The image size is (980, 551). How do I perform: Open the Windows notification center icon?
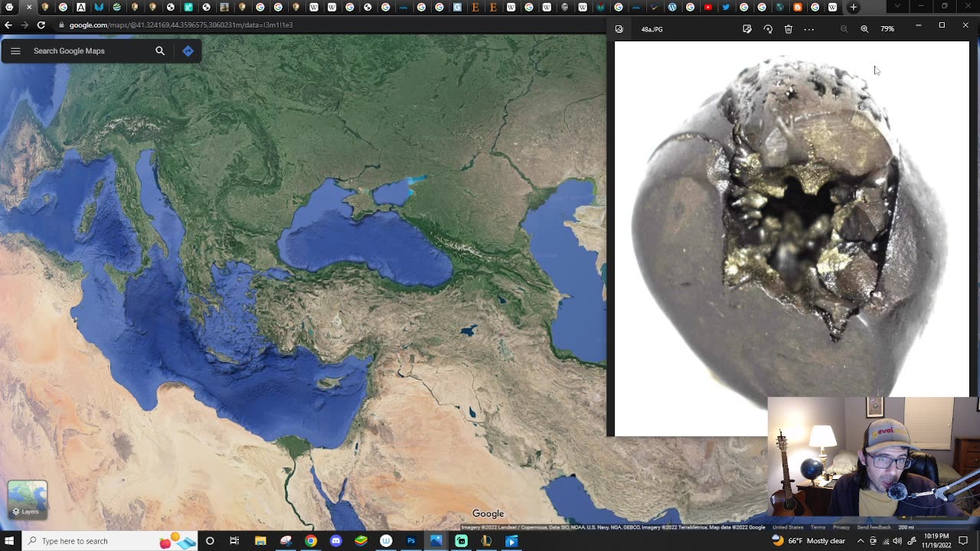pos(964,541)
